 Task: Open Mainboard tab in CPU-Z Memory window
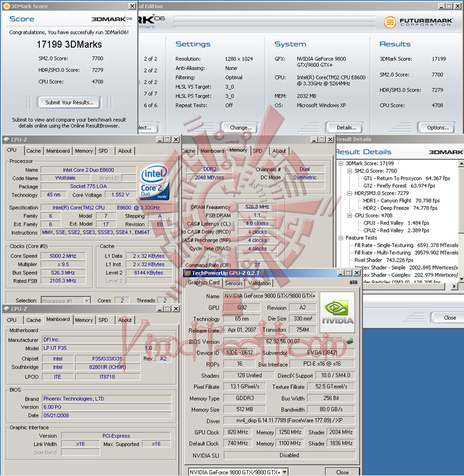point(212,151)
